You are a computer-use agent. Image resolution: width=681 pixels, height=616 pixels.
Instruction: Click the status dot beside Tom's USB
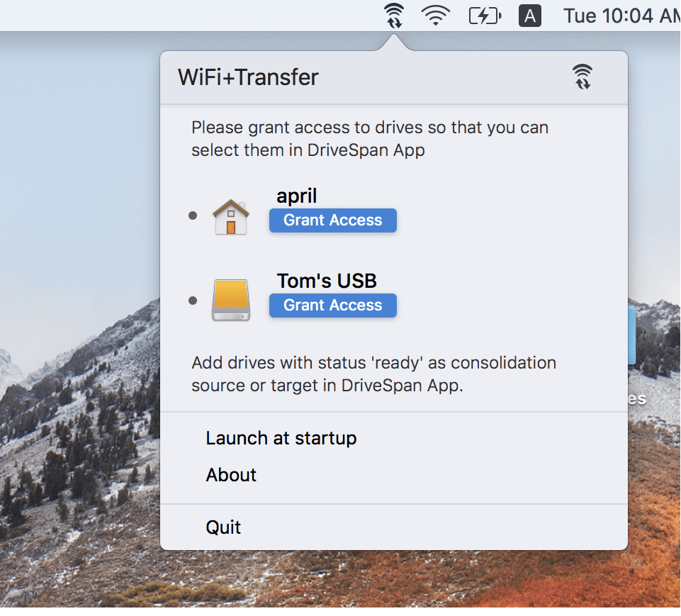point(193,301)
